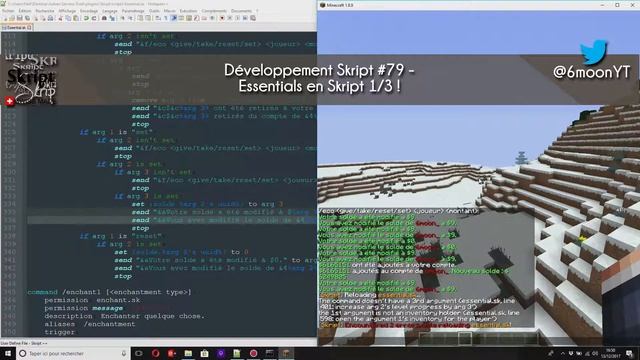Click the User Define File status bar entry
640x360 pixels.
24,343
